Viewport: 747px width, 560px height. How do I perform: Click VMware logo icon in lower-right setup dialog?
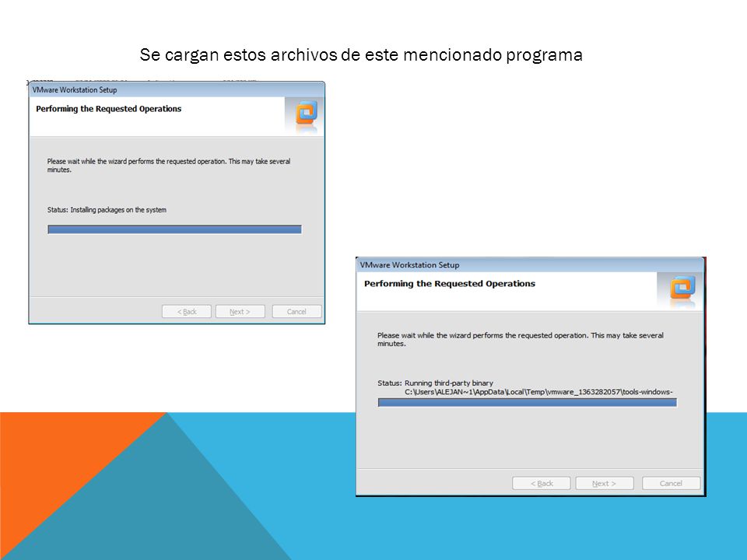click(682, 287)
